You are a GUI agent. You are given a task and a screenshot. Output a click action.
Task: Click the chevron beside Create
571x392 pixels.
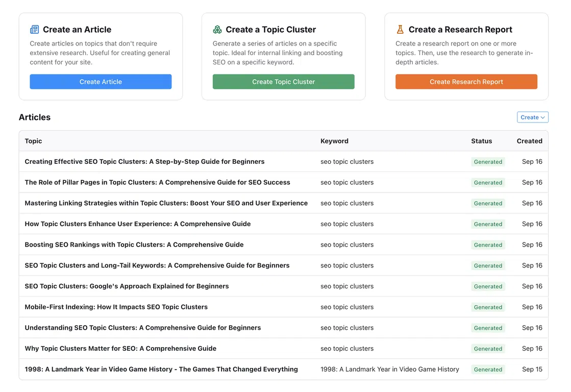click(x=543, y=117)
